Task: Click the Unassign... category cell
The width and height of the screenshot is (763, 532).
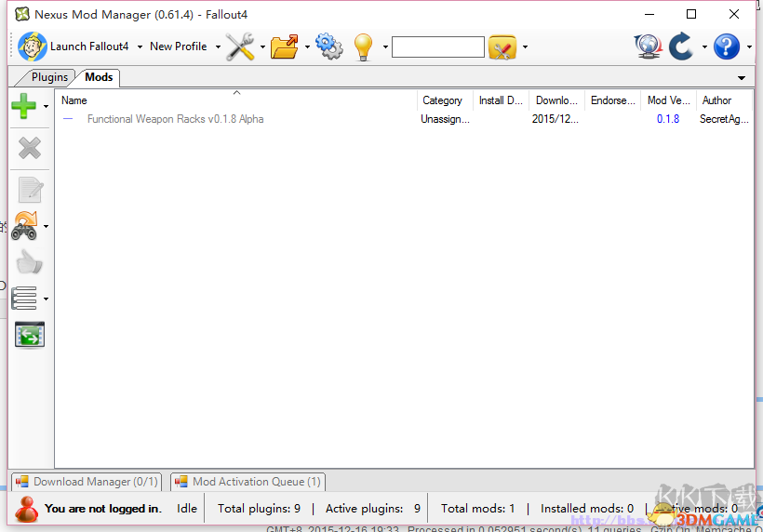Action: coord(445,119)
